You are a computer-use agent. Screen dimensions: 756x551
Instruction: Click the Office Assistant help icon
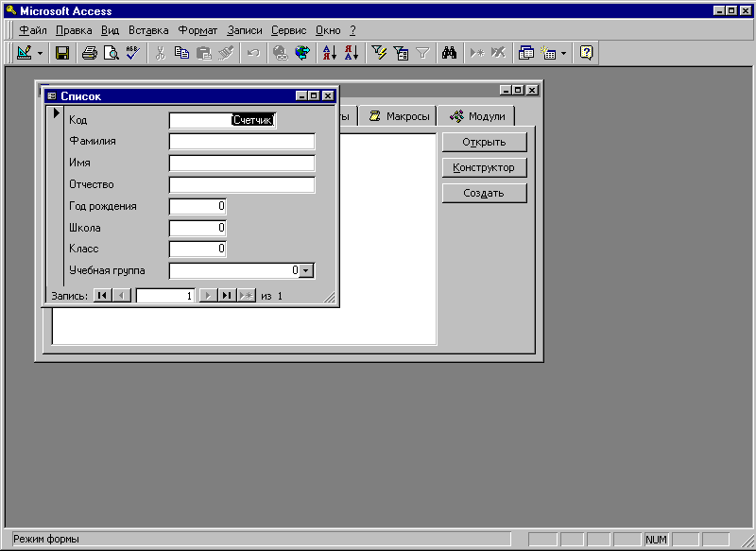[x=586, y=53]
